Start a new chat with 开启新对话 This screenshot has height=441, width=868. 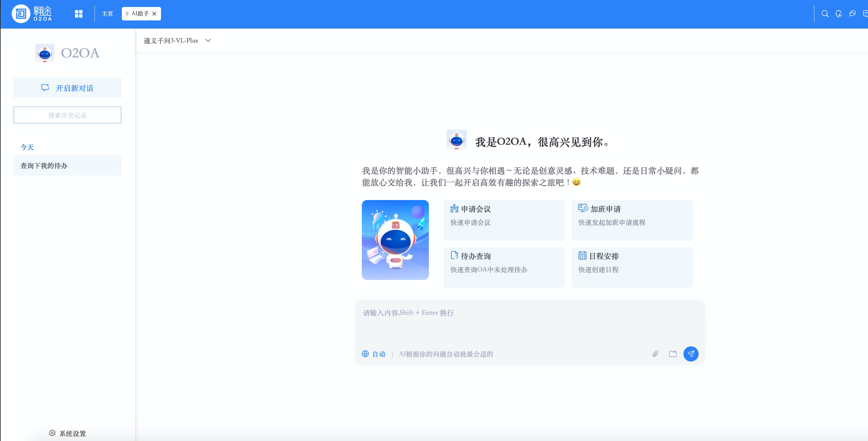[x=67, y=88]
